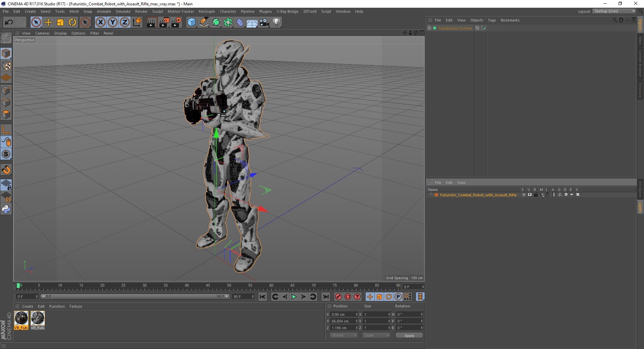Viewport: 644px width, 349px height.
Task: Select the Spline Pen tool icon
Action: click(x=204, y=22)
